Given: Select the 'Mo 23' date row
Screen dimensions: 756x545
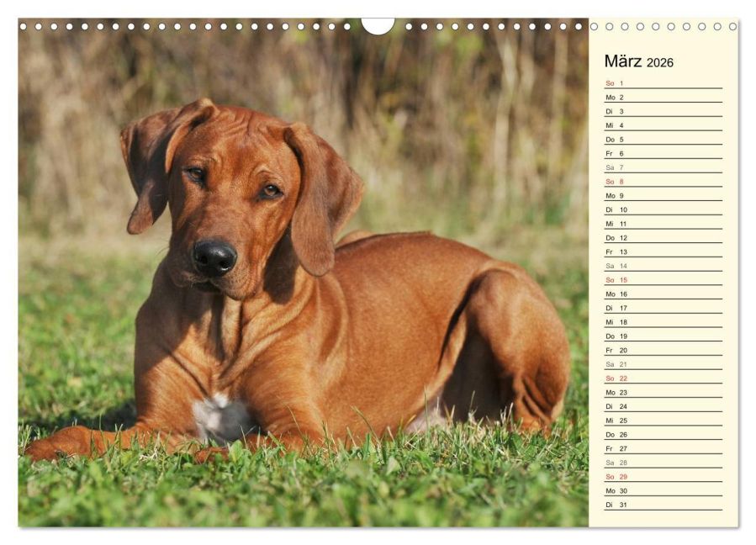Looking at the screenshot, I should click(x=663, y=392).
